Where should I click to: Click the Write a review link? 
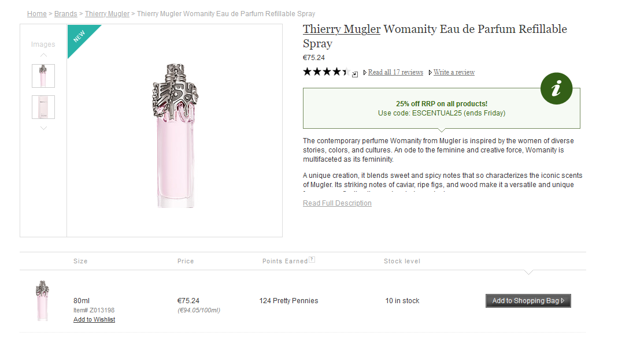coord(454,72)
